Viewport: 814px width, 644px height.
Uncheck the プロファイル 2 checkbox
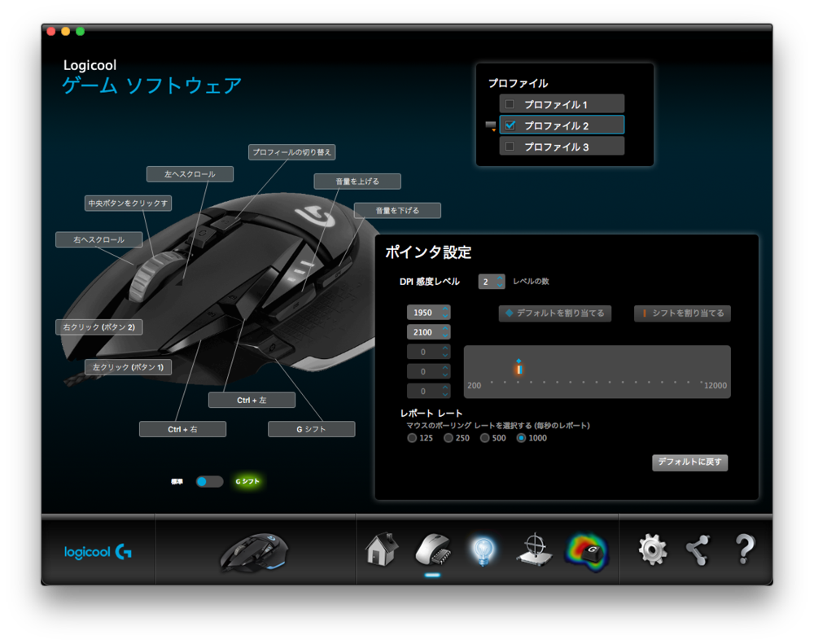click(x=510, y=125)
